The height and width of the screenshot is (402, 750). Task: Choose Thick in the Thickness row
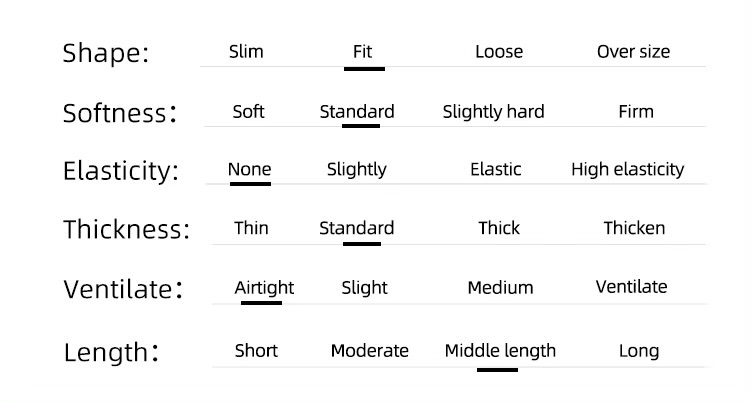499,228
